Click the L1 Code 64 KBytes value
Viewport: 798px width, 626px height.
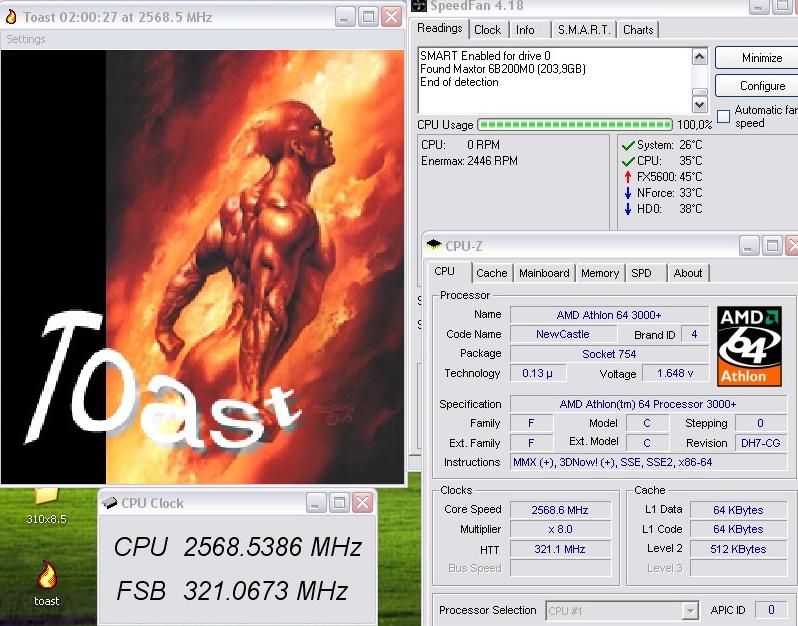(738, 530)
